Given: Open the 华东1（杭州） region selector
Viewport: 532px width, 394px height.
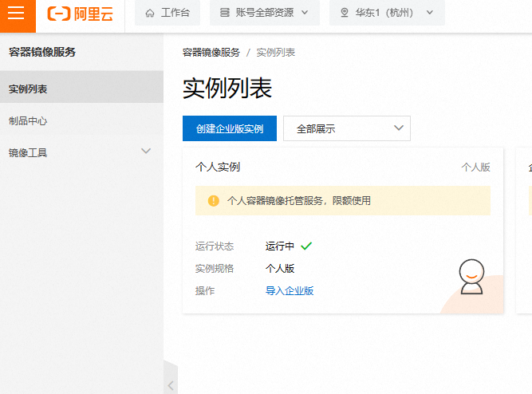Looking at the screenshot, I should point(387,13).
